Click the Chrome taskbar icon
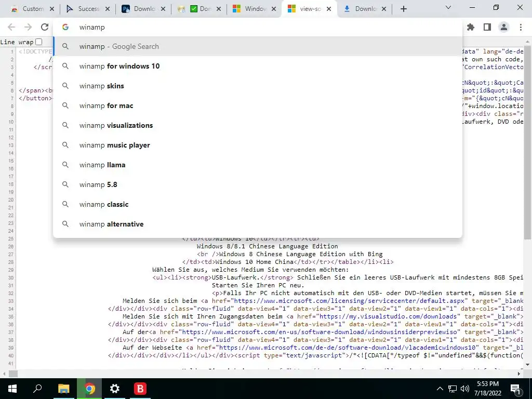The width and height of the screenshot is (532, 399). coord(89,389)
